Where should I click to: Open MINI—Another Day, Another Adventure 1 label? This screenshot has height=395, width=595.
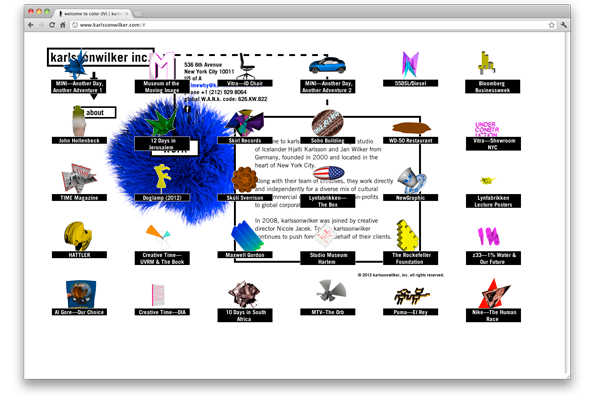pyautogui.click(x=79, y=87)
